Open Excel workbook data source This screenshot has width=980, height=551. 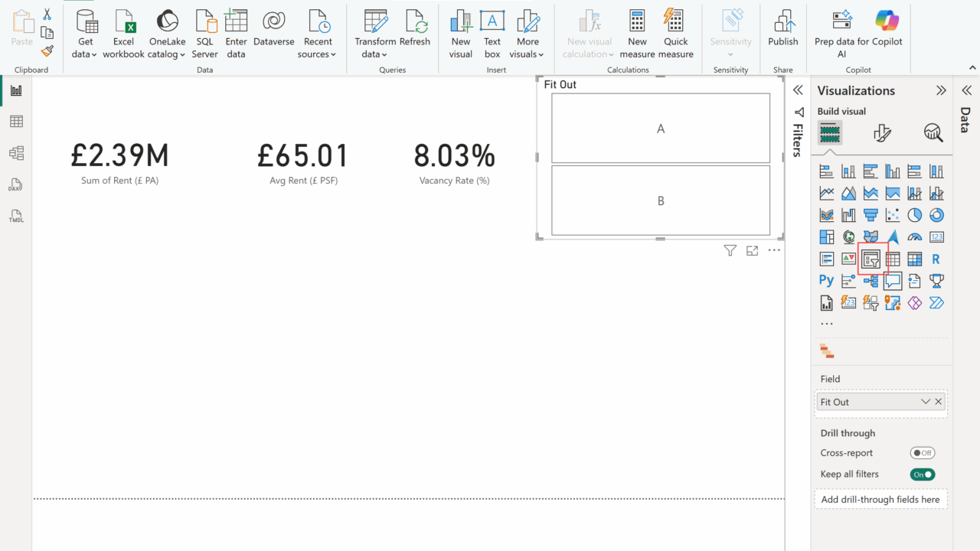tap(123, 34)
